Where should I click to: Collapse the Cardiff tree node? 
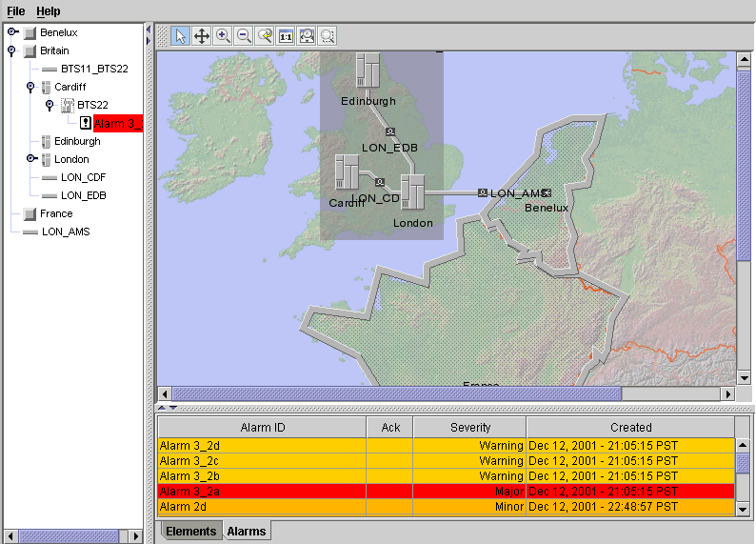(x=30, y=87)
